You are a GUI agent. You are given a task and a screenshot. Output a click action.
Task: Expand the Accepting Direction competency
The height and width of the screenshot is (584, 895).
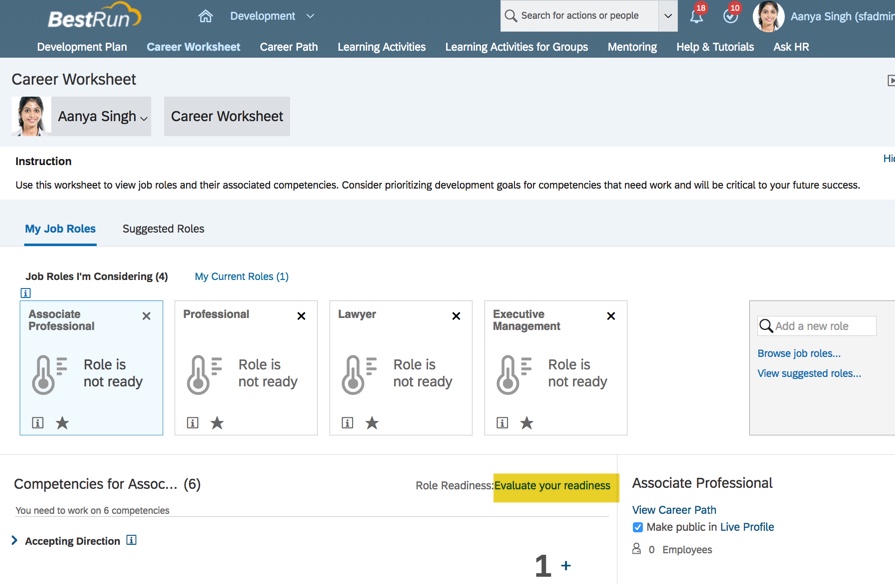15,541
